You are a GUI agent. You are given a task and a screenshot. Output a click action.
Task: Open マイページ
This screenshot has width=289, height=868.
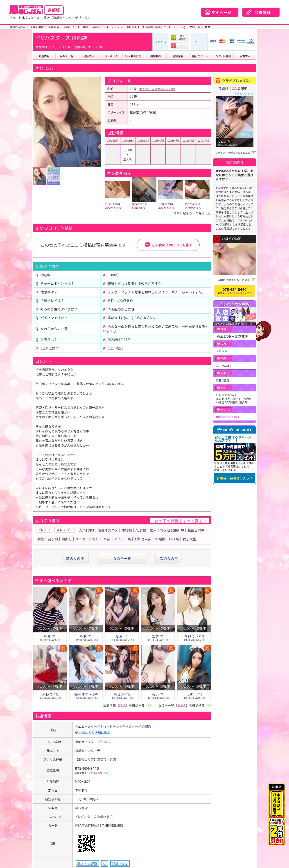point(220,12)
